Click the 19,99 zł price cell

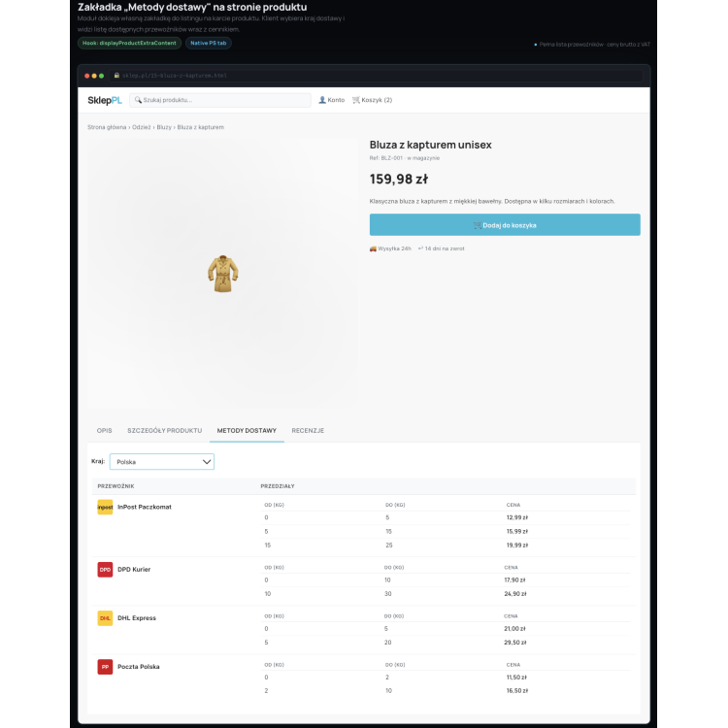517,546
